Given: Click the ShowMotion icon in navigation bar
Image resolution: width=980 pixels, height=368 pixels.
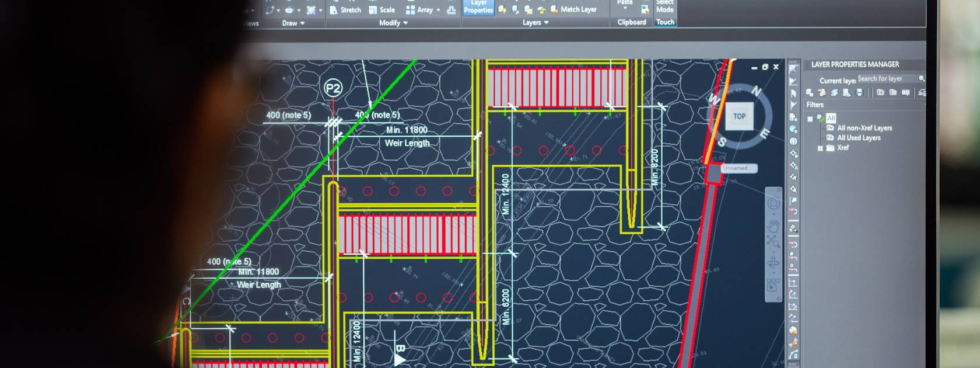Looking at the screenshot, I should coord(773,284).
